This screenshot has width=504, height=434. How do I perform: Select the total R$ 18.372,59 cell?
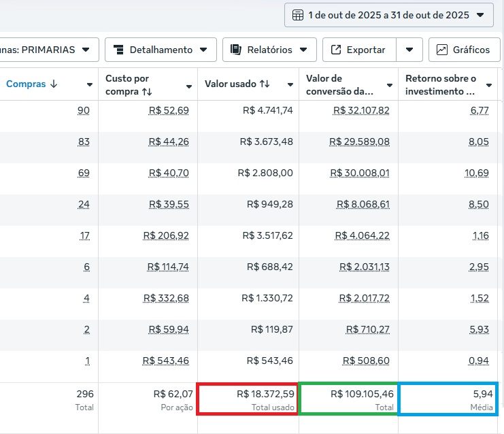coord(247,399)
